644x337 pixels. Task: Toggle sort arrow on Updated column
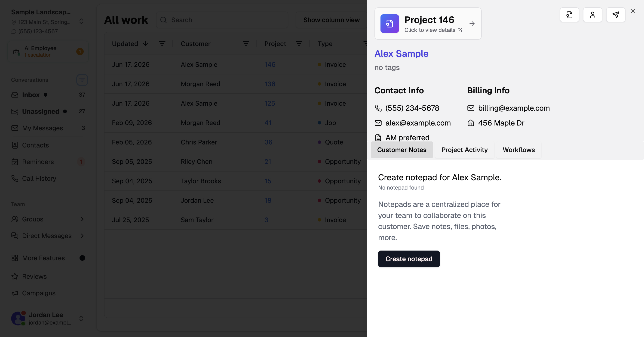pos(146,44)
